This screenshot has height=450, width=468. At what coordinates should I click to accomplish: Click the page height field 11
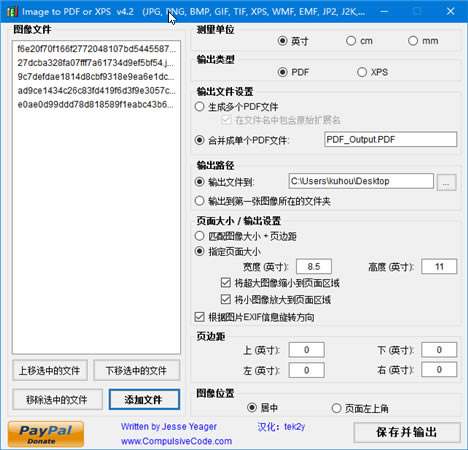(439, 266)
